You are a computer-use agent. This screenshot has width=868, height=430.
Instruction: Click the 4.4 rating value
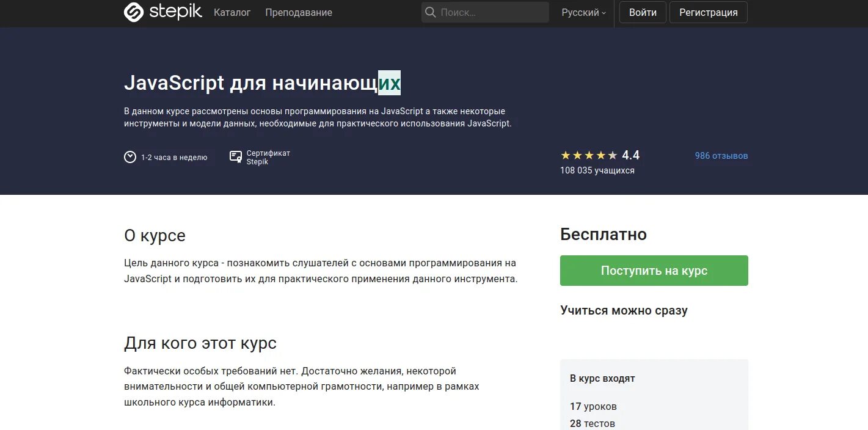tap(631, 155)
